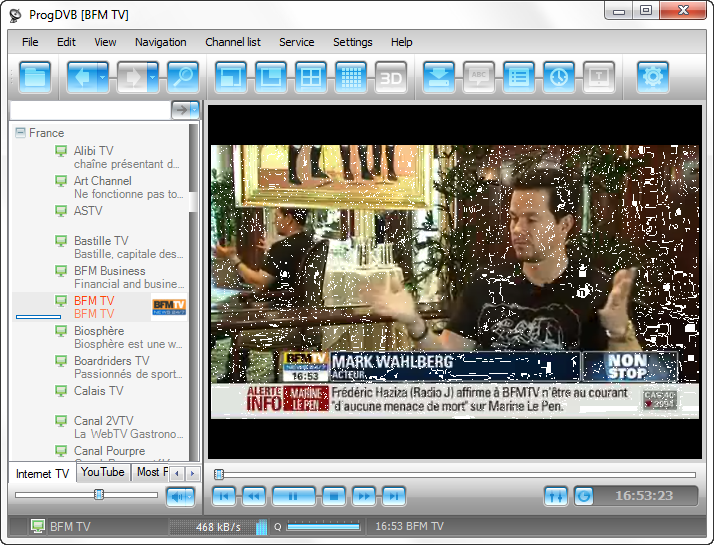Collapse the France channel group
Screen dimensions: 714x545
click(20, 132)
